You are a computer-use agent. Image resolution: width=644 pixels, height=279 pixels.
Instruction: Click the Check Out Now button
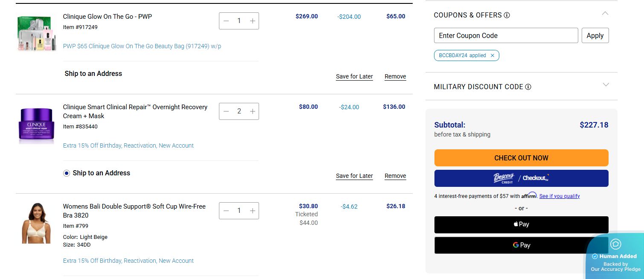521,158
